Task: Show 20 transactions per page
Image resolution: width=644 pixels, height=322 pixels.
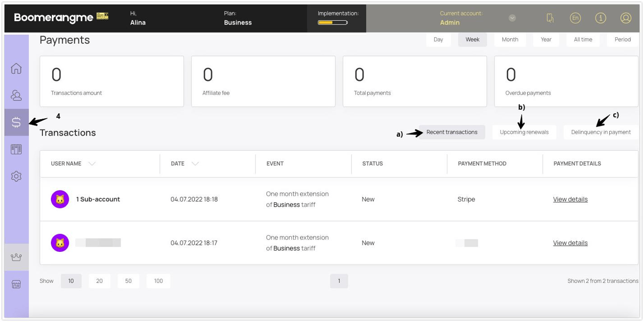Action: coord(99,281)
